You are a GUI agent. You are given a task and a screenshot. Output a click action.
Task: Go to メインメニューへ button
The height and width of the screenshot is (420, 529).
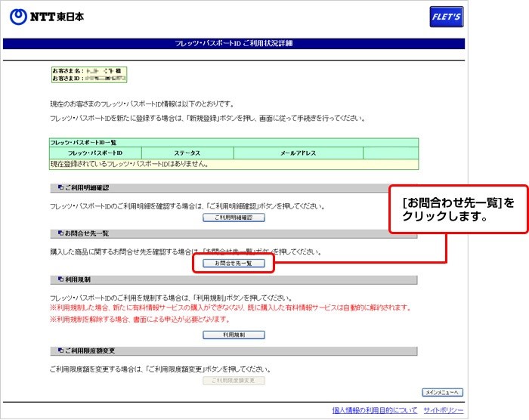tap(441, 393)
